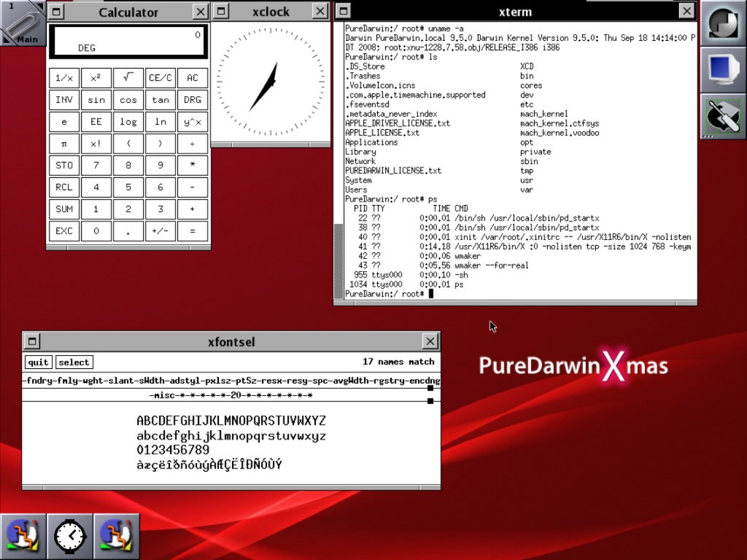Miniaturize the Calculator window via titlebar icon
Image resolution: width=747 pixels, height=560 pixels.
tap(56, 12)
